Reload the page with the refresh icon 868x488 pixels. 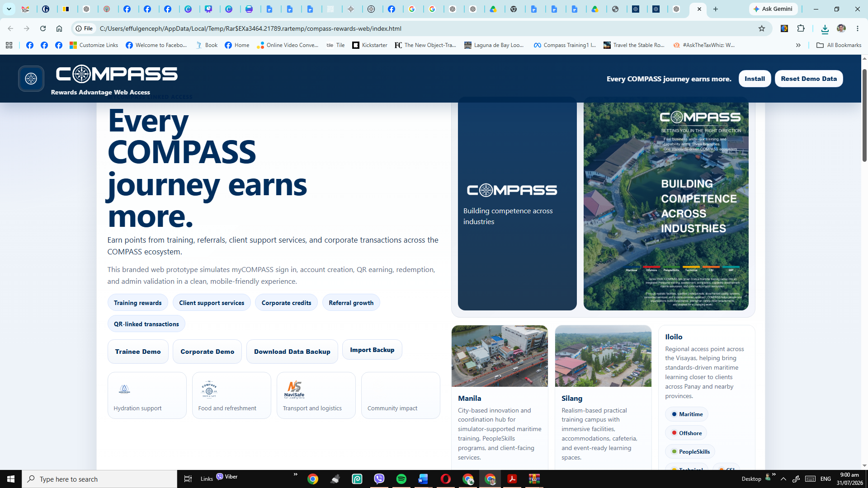pyautogui.click(x=43, y=28)
